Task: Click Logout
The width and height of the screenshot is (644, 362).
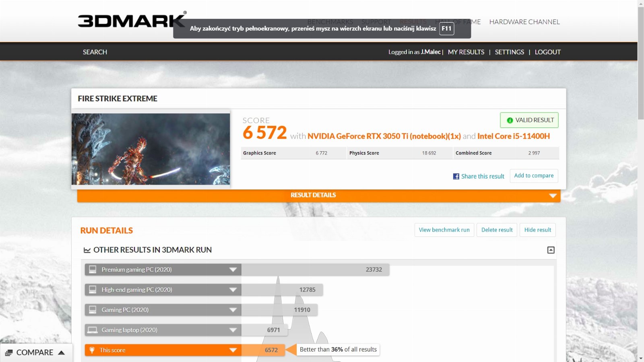Action: pos(547,52)
